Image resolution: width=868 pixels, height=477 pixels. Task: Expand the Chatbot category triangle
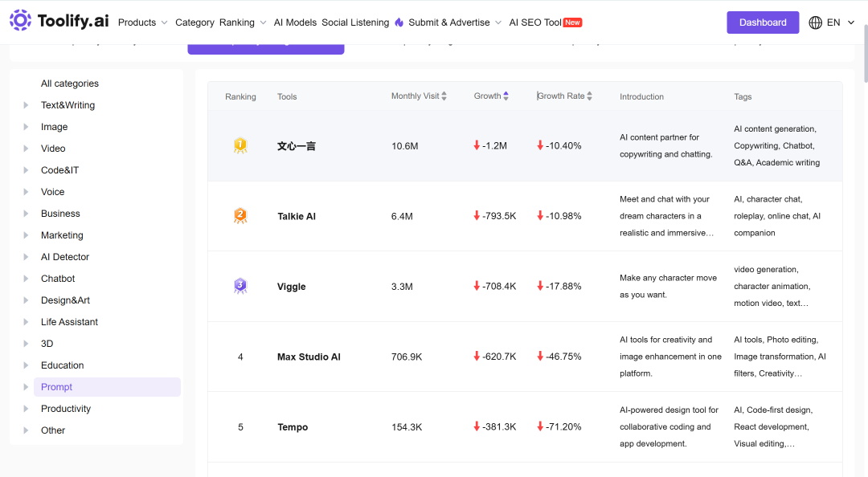(26, 279)
